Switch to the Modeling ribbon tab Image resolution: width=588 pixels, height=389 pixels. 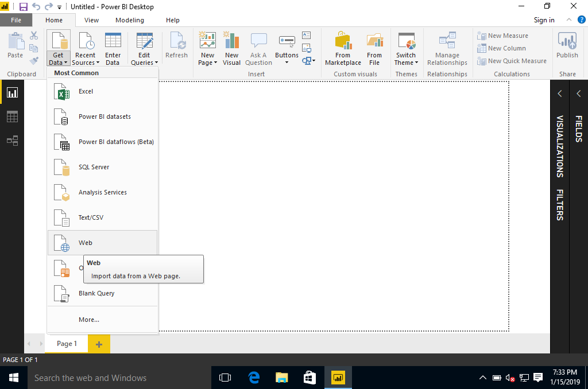pos(130,20)
